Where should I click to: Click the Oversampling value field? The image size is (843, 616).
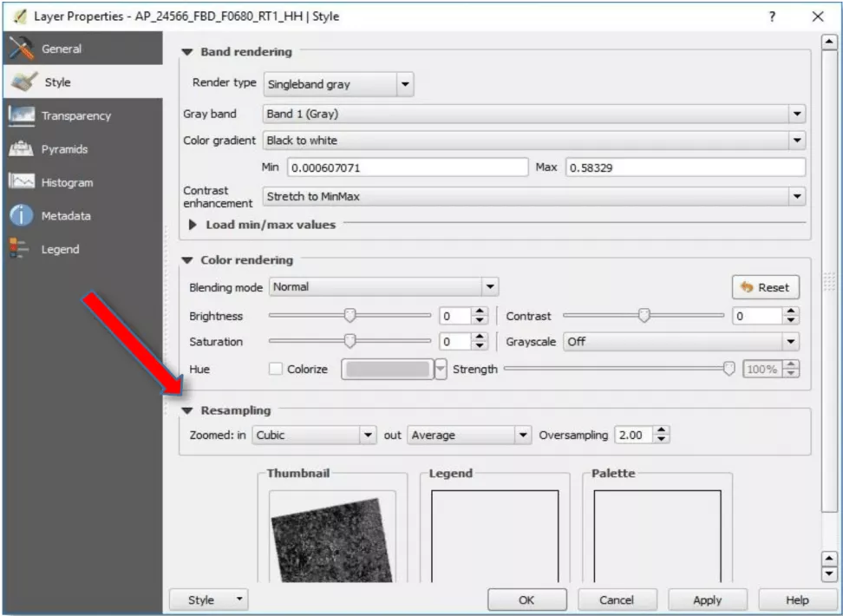[x=634, y=435]
